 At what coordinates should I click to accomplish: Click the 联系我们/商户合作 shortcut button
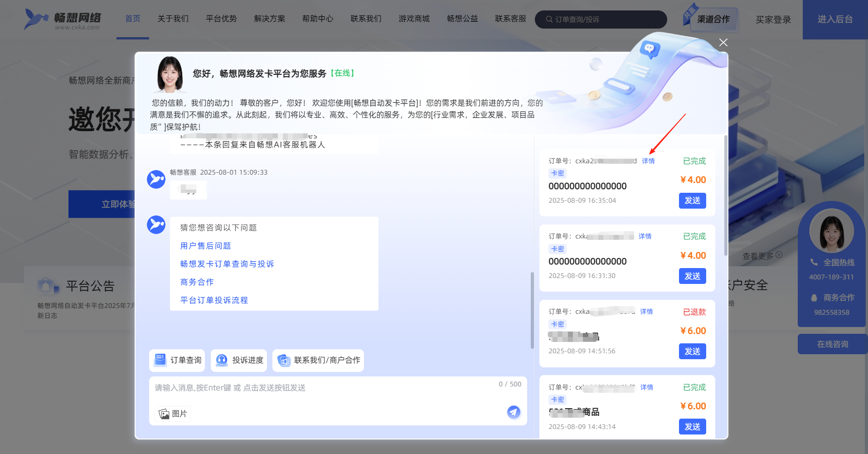(x=318, y=360)
